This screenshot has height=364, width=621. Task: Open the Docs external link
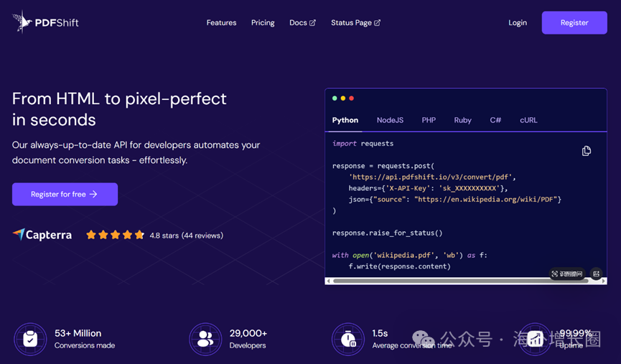coord(302,22)
